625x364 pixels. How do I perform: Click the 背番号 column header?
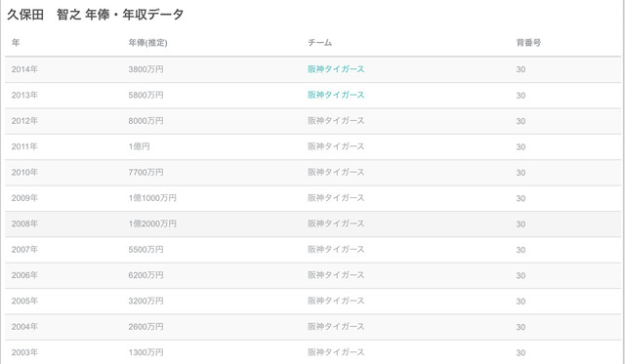pyautogui.click(x=528, y=43)
